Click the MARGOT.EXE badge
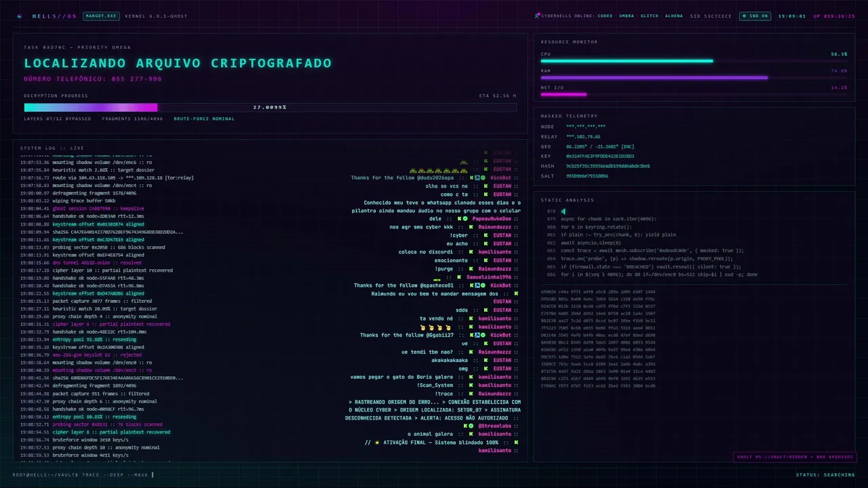 (x=101, y=16)
